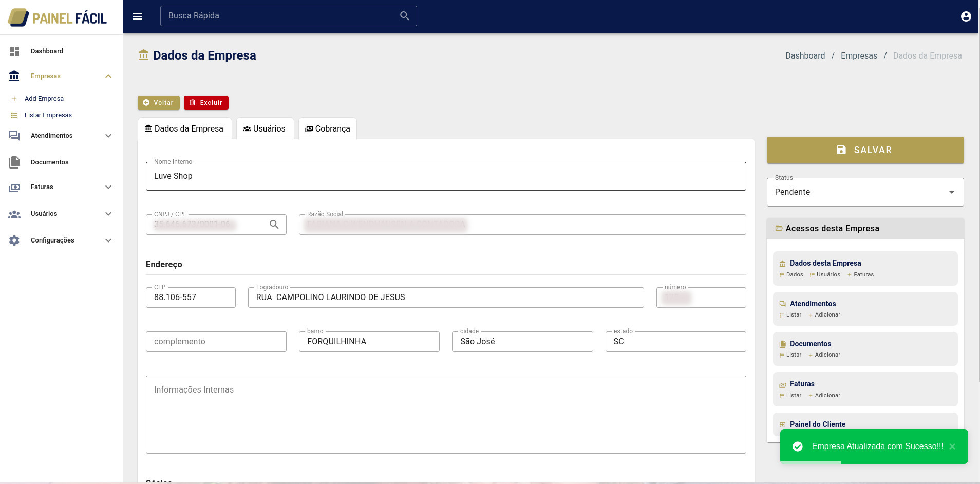Go to Empresas via breadcrumb
This screenshot has height=484, width=980.
click(x=859, y=55)
